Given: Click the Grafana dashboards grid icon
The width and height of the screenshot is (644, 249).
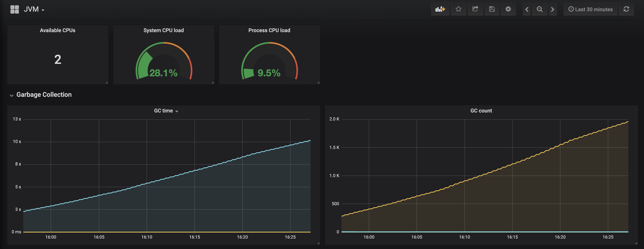Looking at the screenshot, I should pyautogui.click(x=14, y=9).
